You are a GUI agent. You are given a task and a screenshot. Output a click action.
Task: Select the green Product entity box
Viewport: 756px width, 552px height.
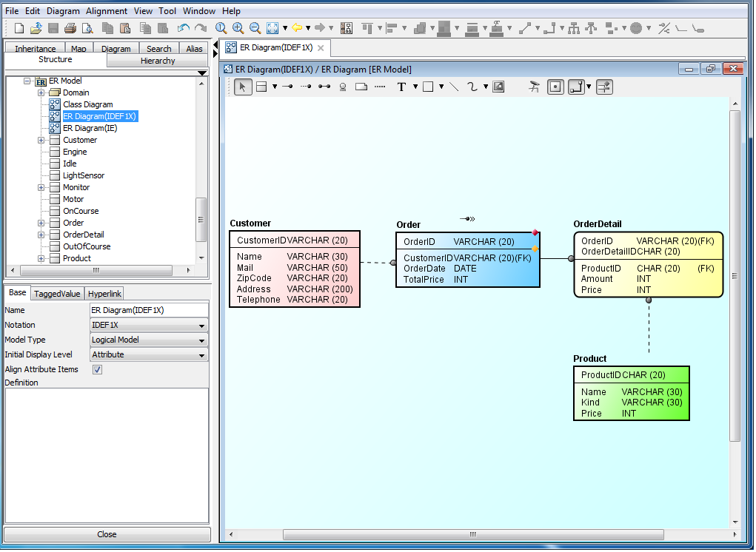(x=631, y=394)
